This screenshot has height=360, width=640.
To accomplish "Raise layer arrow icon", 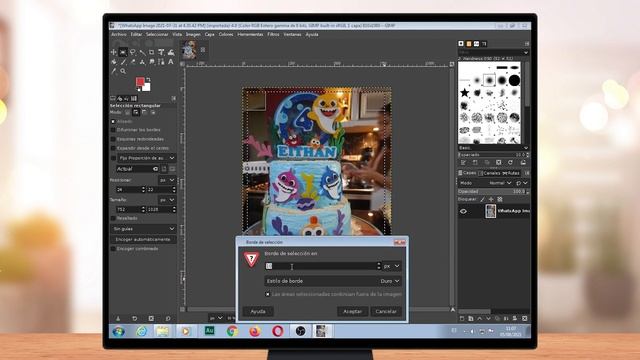I will 480,318.
